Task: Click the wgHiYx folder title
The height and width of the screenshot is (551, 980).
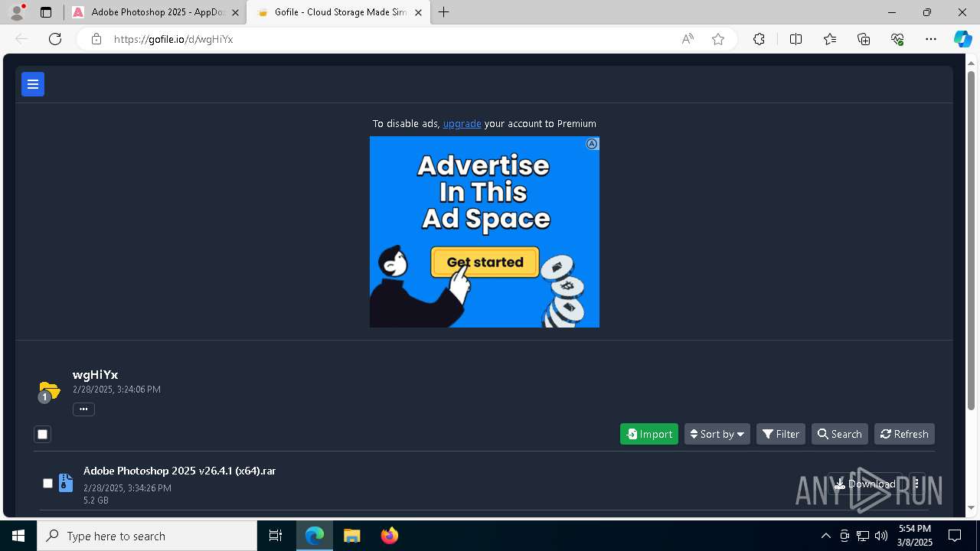Action: point(96,375)
